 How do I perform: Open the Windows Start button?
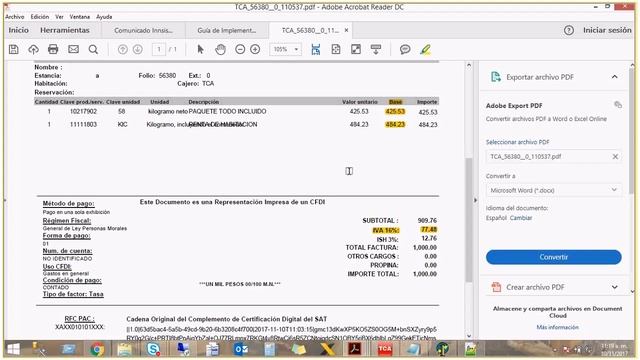pos(13,349)
